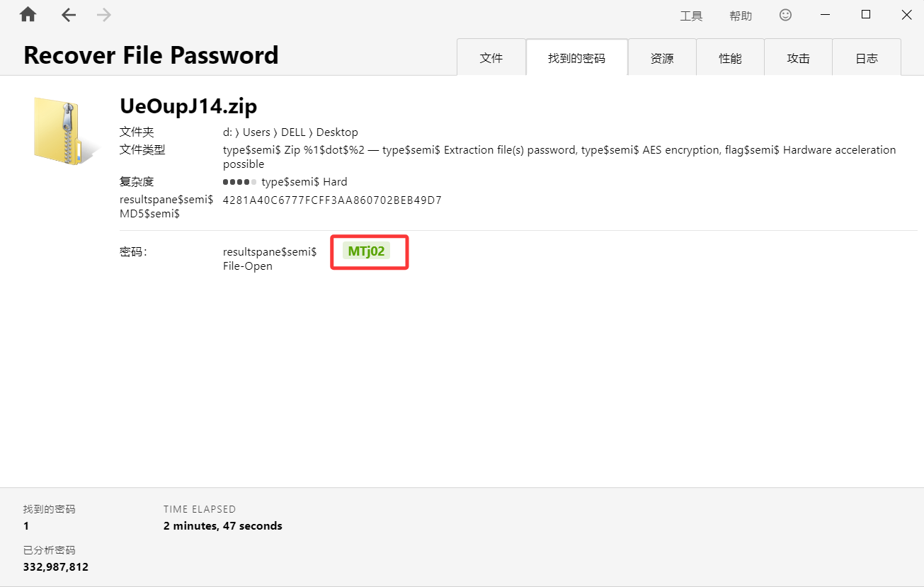Viewport: 924px width, 587px height.
Task: Open the 工具 menu
Action: [x=691, y=16]
